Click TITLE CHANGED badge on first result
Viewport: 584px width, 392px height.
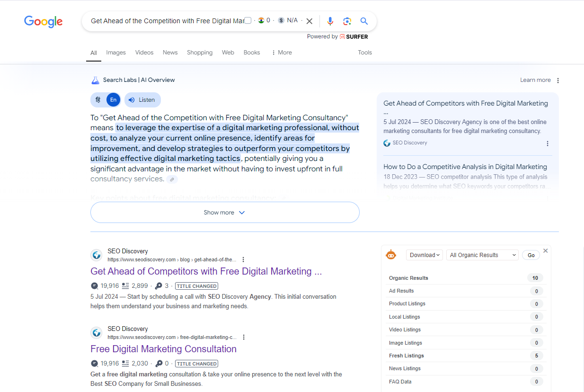[197, 286]
